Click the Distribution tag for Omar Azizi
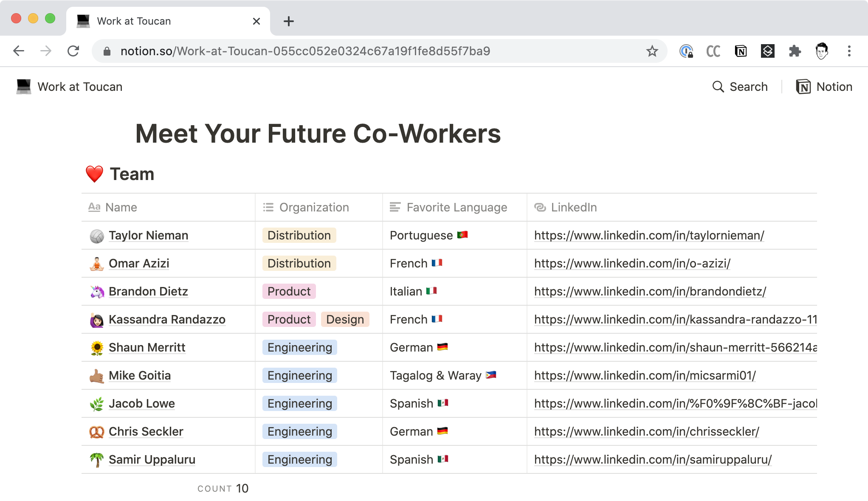 [x=299, y=263]
